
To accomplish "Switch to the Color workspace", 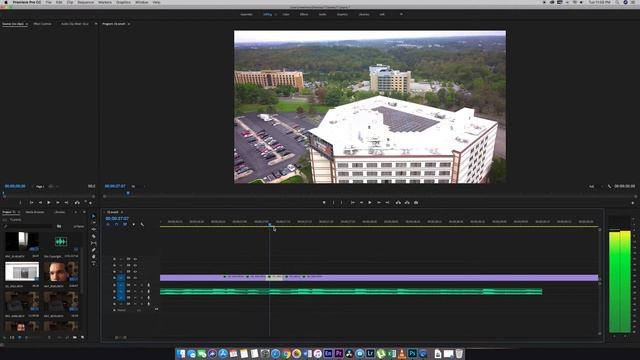I will click(286, 14).
